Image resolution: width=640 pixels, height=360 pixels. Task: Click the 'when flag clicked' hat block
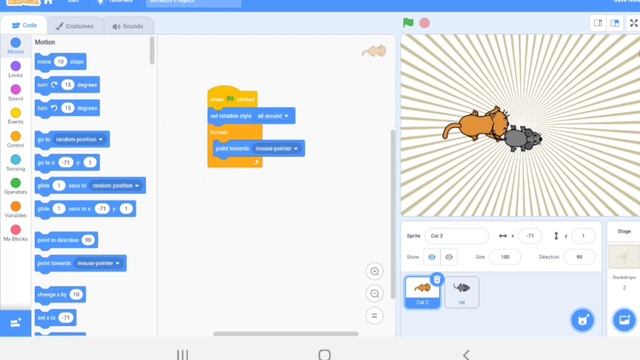click(x=232, y=99)
